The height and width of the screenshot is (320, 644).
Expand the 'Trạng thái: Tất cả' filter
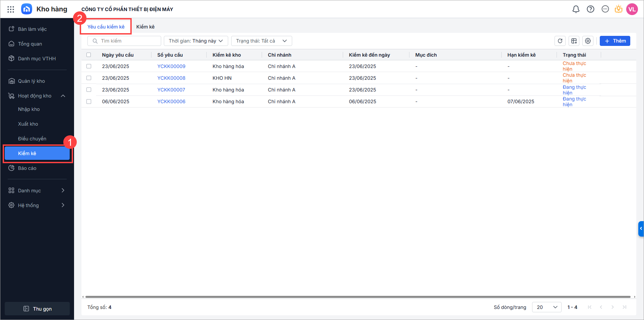tap(261, 41)
